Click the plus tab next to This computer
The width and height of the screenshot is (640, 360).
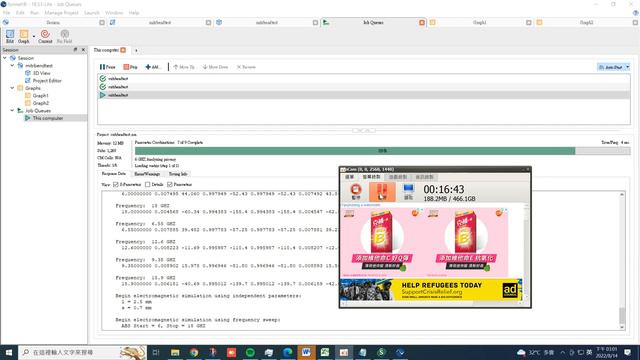136,51
